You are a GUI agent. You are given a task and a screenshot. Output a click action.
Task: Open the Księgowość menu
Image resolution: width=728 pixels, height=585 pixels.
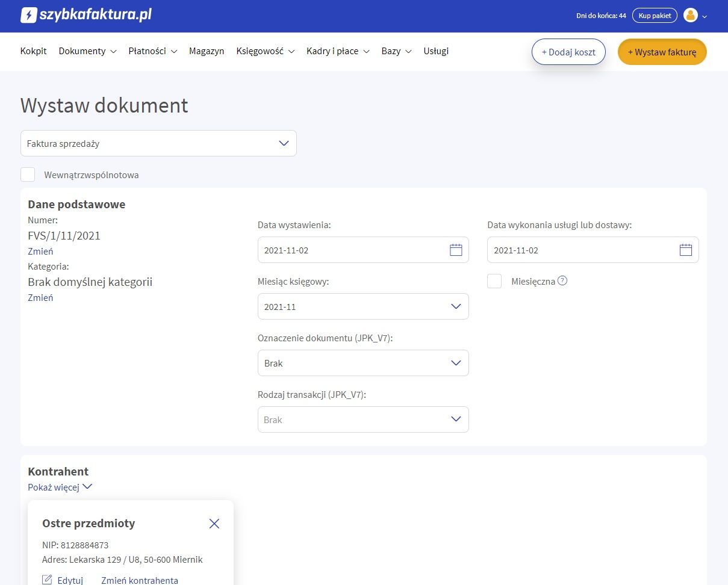266,51
